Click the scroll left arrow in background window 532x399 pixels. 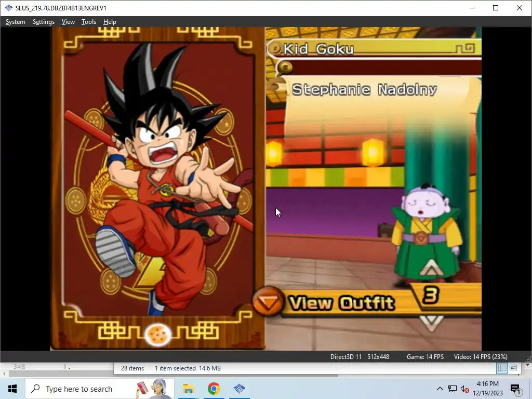point(4,375)
